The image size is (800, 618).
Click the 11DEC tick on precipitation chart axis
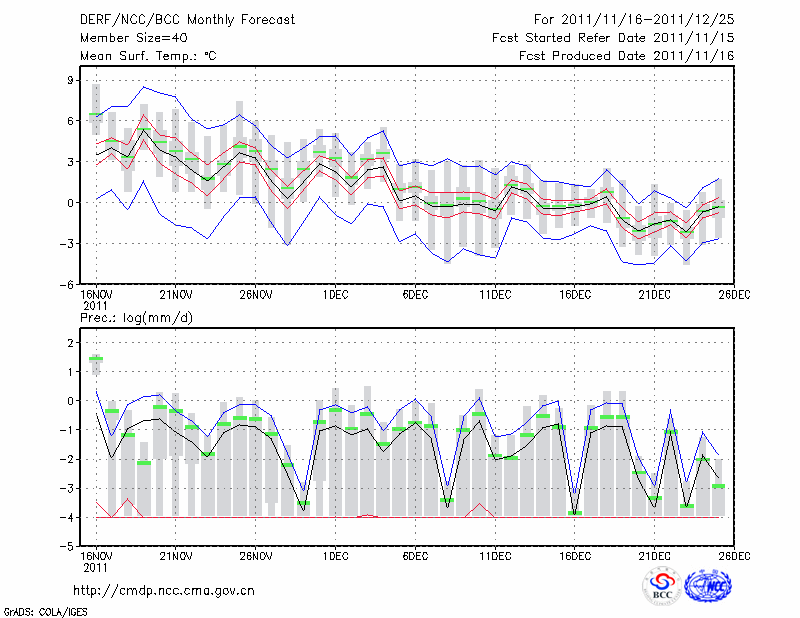click(x=495, y=556)
